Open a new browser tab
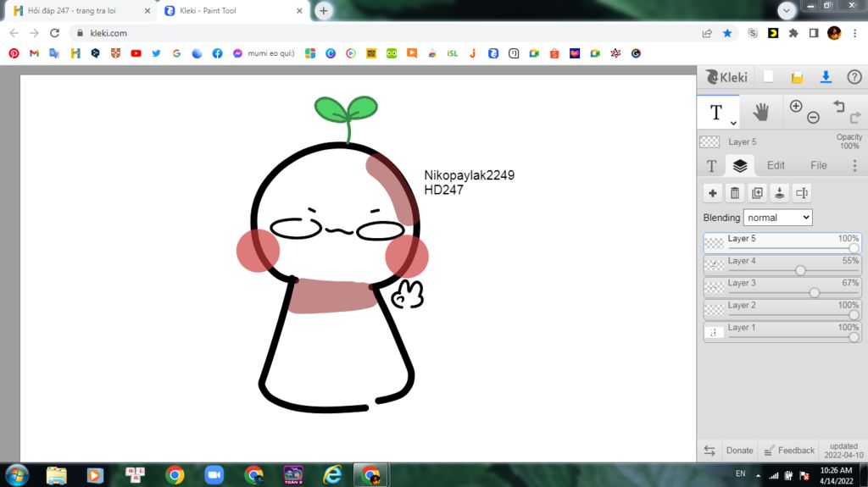Screen dimensions: 868x487 [x=323, y=10]
